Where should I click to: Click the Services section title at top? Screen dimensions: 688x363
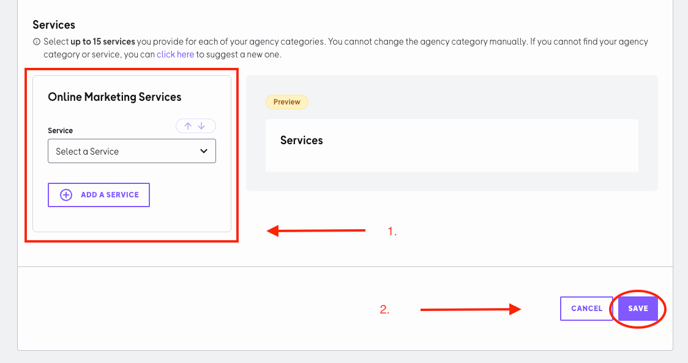point(54,25)
